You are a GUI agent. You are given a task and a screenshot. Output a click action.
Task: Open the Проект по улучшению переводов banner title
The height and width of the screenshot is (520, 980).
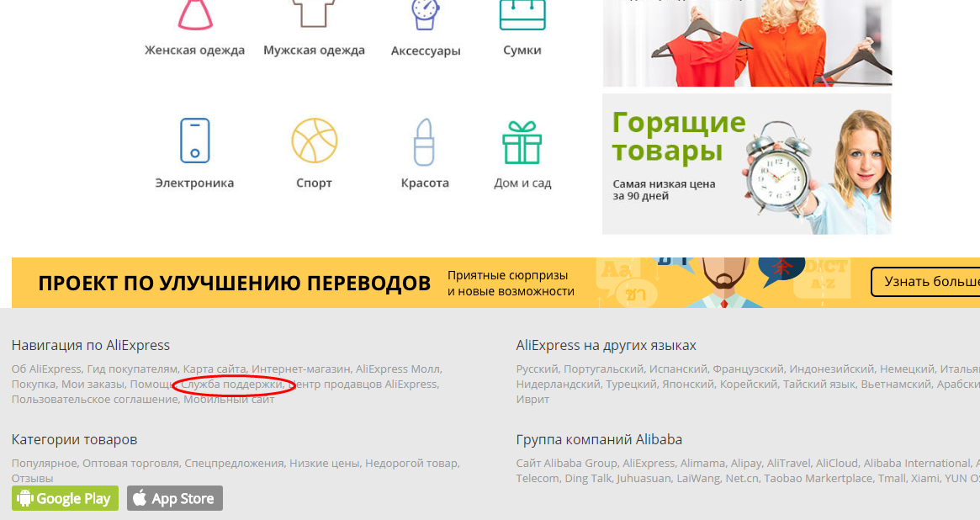click(235, 283)
